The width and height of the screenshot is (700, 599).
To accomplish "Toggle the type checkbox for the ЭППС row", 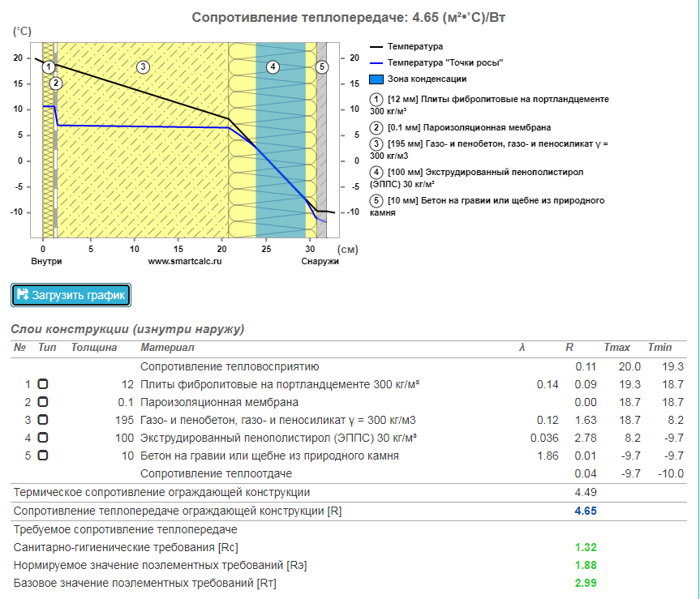I will pyautogui.click(x=42, y=438).
